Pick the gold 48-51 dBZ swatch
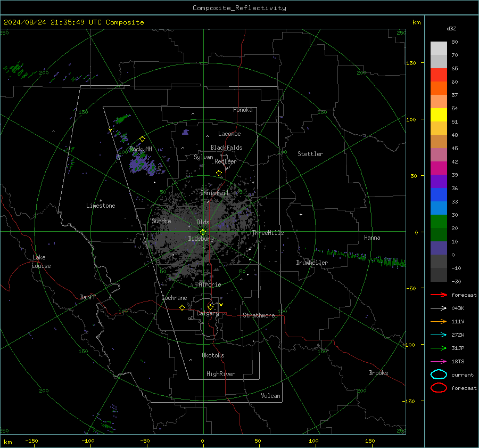Viewport: 479px width, 448px height. click(x=439, y=128)
